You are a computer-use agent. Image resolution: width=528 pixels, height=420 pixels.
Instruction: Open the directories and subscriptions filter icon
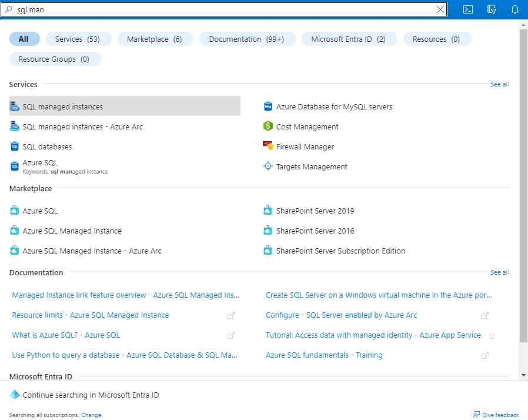pyautogui.click(x=492, y=9)
